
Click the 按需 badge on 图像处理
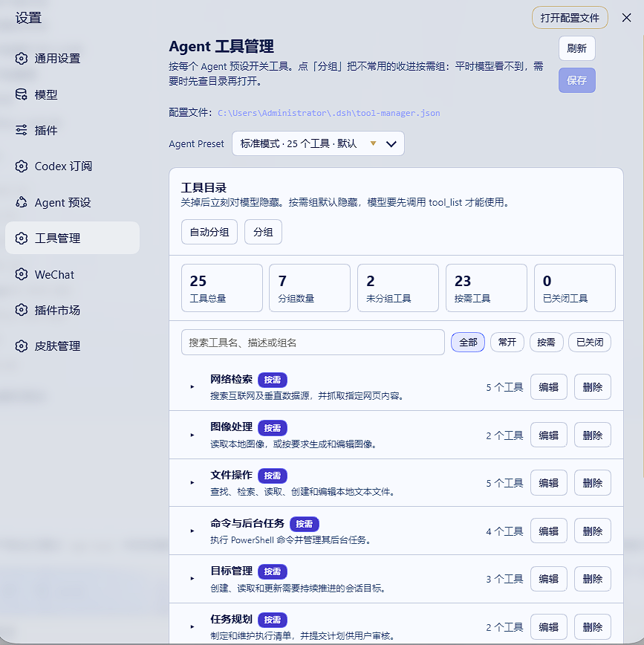(x=273, y=428)
